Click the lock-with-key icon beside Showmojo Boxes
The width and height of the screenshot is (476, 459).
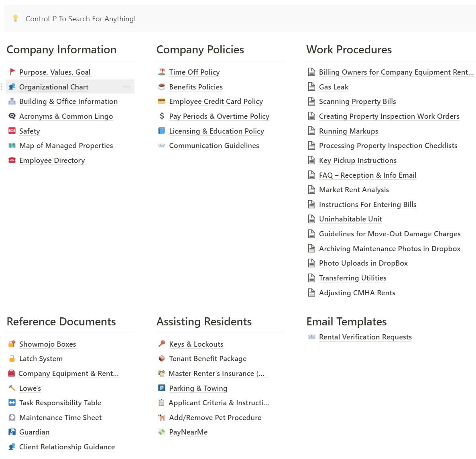[x=12, y=344]
